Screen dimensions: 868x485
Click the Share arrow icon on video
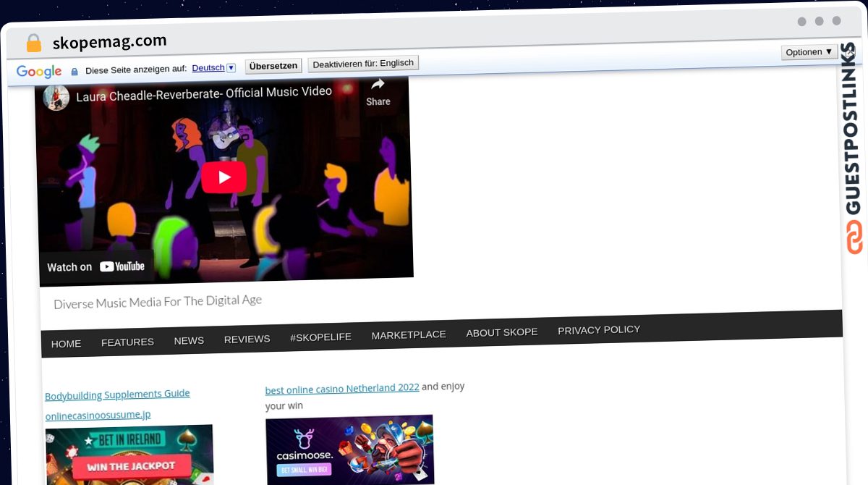(x=378, y=84)
